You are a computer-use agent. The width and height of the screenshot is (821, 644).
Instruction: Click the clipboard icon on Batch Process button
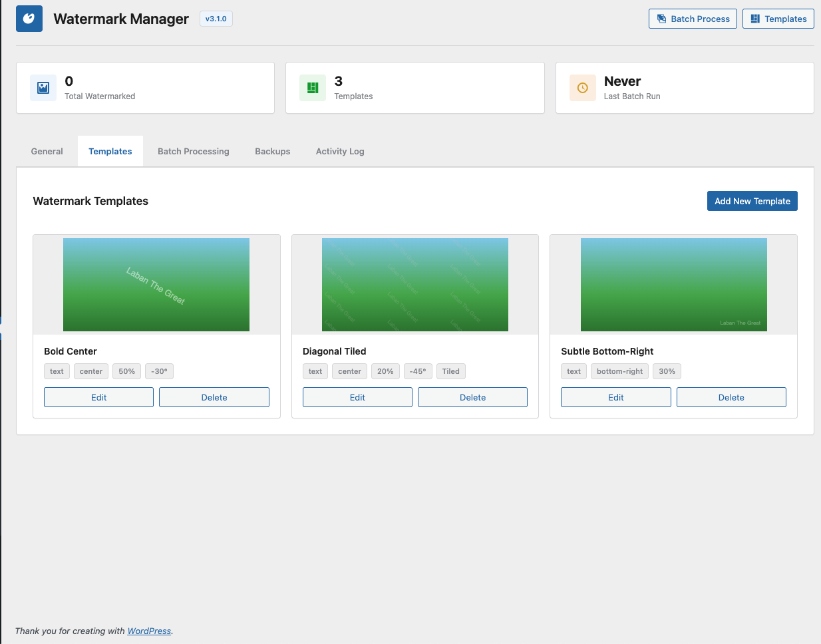coord(662,19)
